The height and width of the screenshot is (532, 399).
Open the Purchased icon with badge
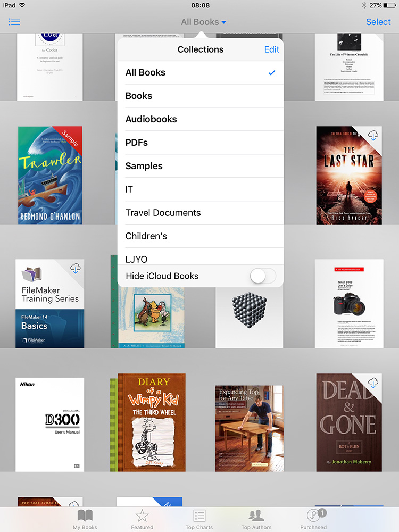[x=314, y=516]
